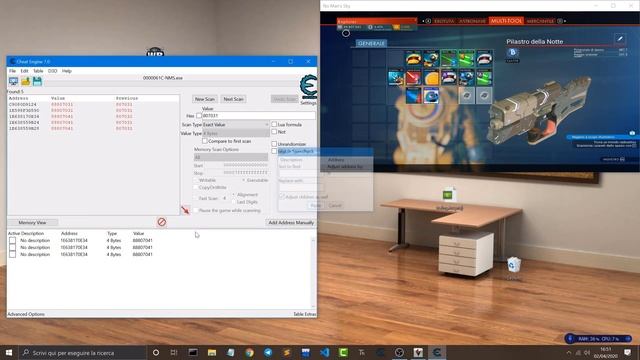Click the save table floppy icon
The image size is (640, 360).
tap(37, 81)
